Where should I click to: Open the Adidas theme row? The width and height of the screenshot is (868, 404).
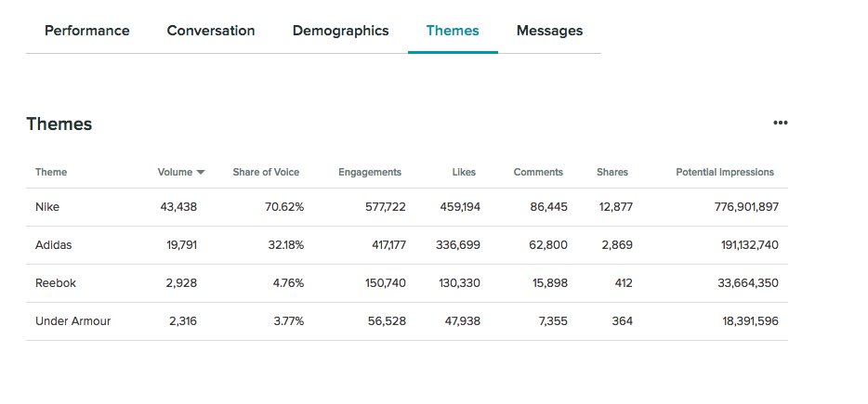(53, 245)
